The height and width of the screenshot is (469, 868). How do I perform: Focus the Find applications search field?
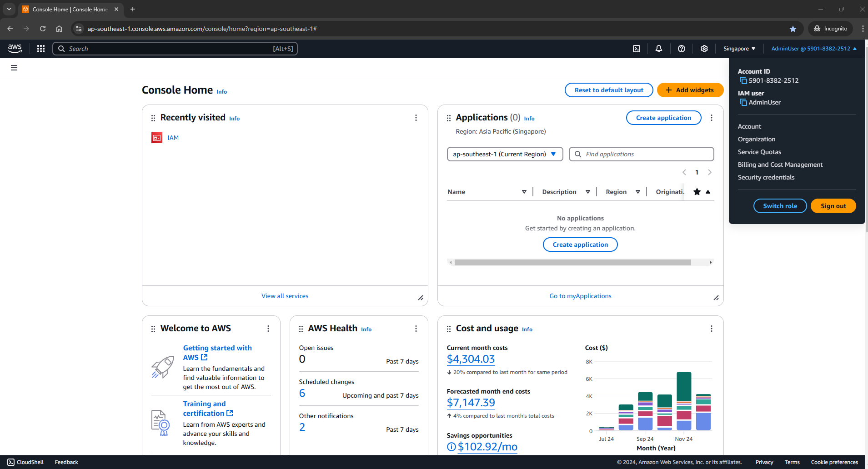[x=641, y=154]
